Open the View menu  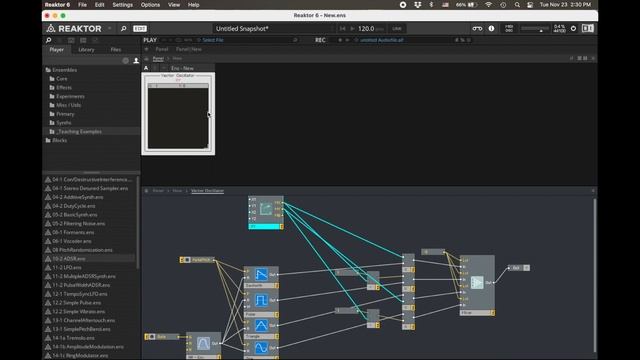coord(174,5)
